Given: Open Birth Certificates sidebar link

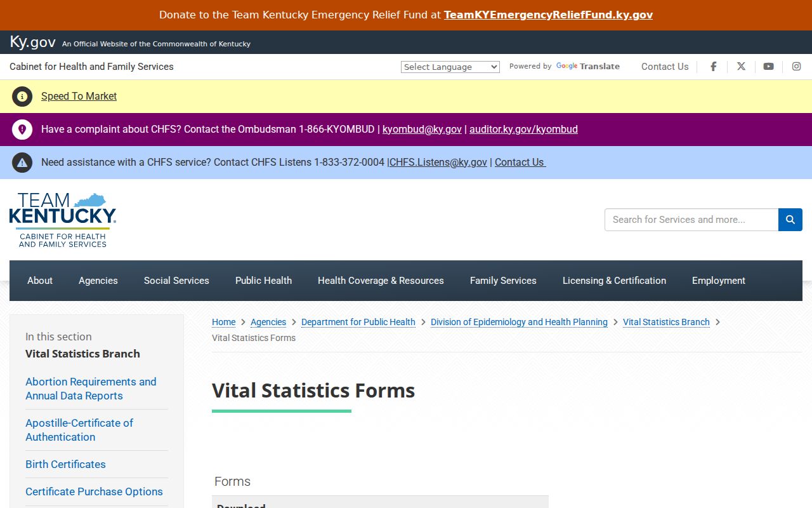Looking at the screenshot, I should tap(65, 464).
